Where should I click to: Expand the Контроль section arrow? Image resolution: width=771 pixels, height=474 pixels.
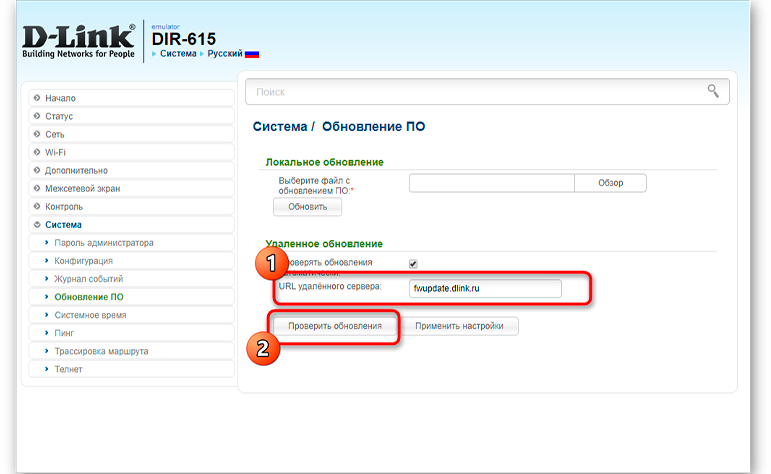click(37, 207)
